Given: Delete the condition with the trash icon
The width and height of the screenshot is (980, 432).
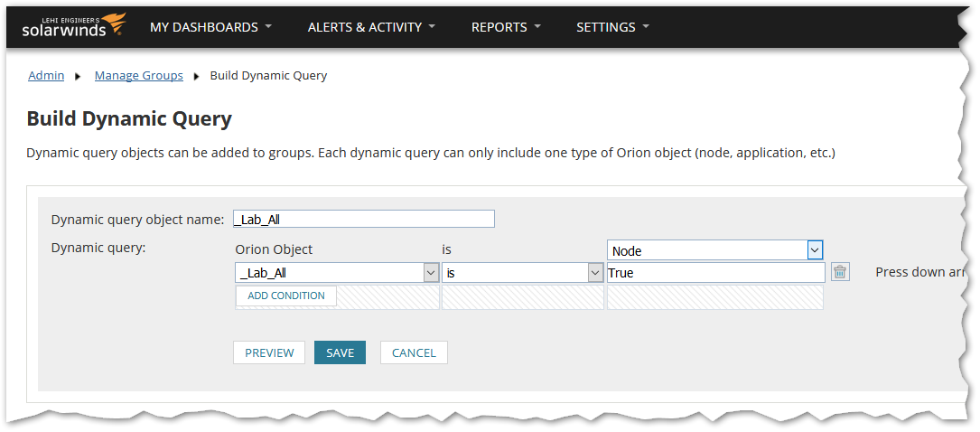Looking at the screenshot, I should tap(840, 272).
